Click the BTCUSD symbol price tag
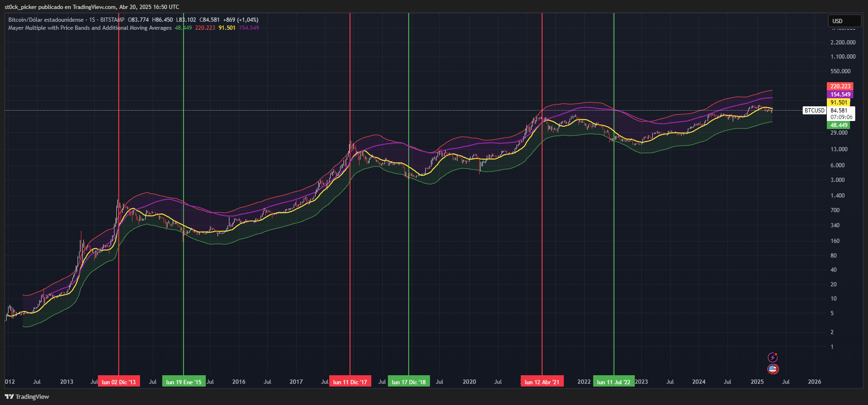 point(815,111)
